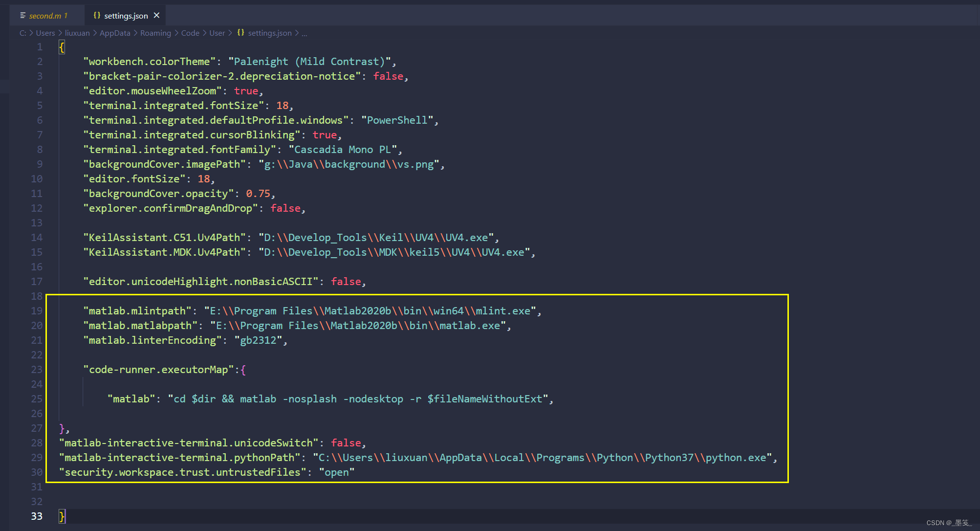This screenshot has height=531, width=980.
Task: Click the breadcrumb ellipsis after settings.json
Action: 305,33
